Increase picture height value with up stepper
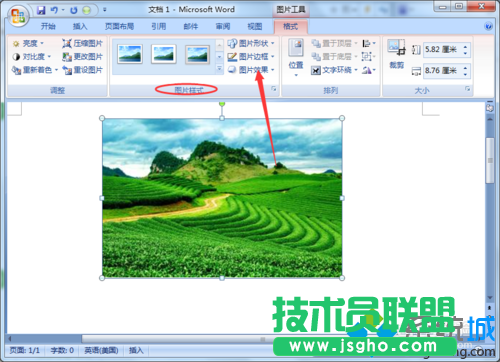The image size is (500, 362). click(x=465, y=47)
